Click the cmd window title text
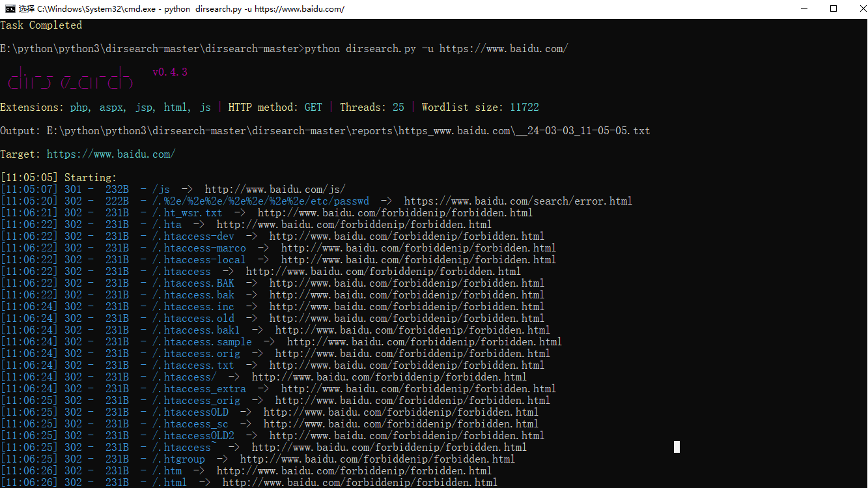The image size is (868, 488). pos(182,9)
